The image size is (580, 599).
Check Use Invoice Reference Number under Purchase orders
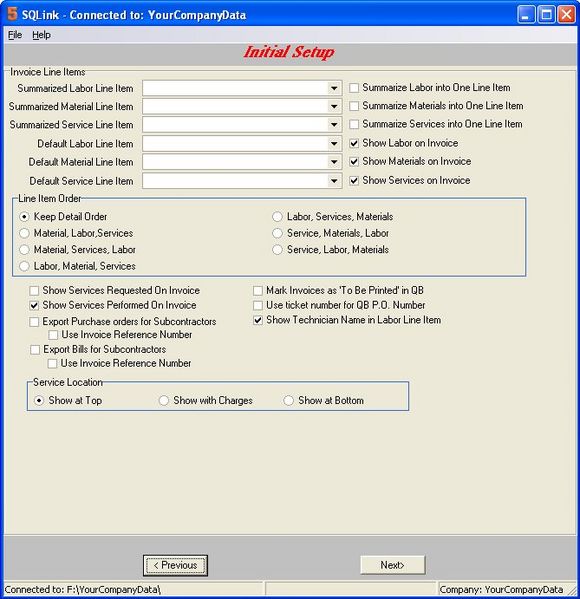click(53, 335)
